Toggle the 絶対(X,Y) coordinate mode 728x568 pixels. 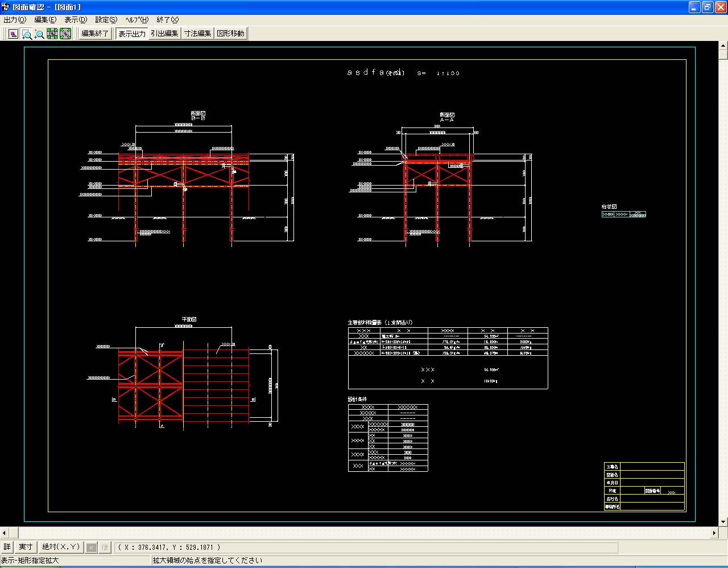(x=61, y=547)
